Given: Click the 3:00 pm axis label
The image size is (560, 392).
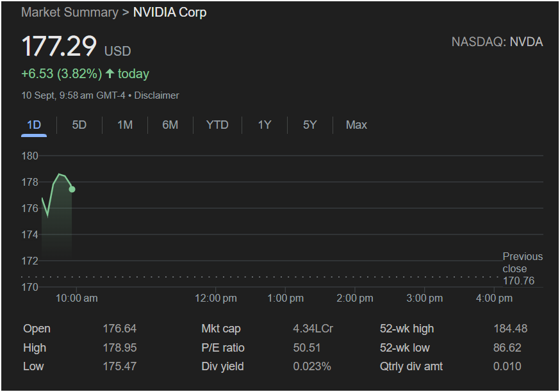Looking at the screenshot, I should click(x=424, y=298).
